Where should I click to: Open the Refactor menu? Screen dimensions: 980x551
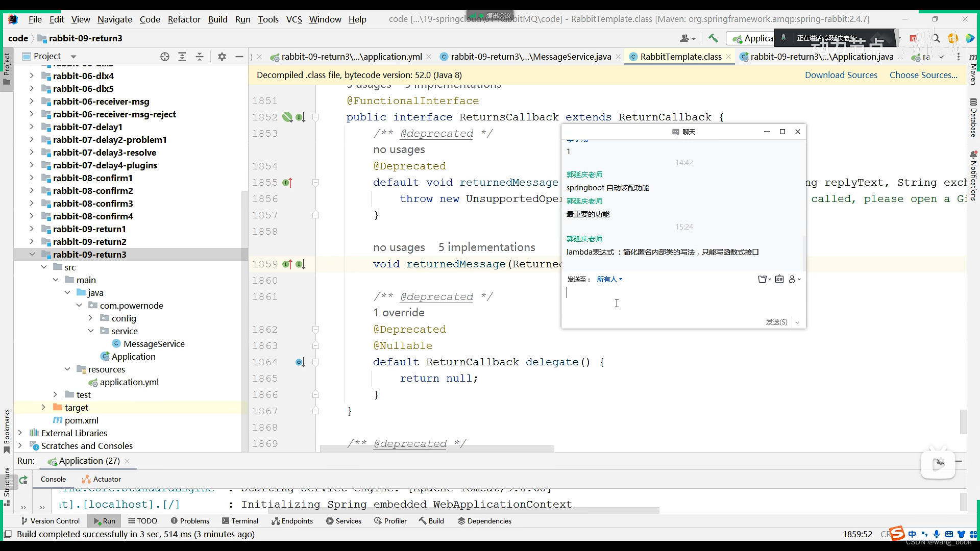(x=184, y=19)
